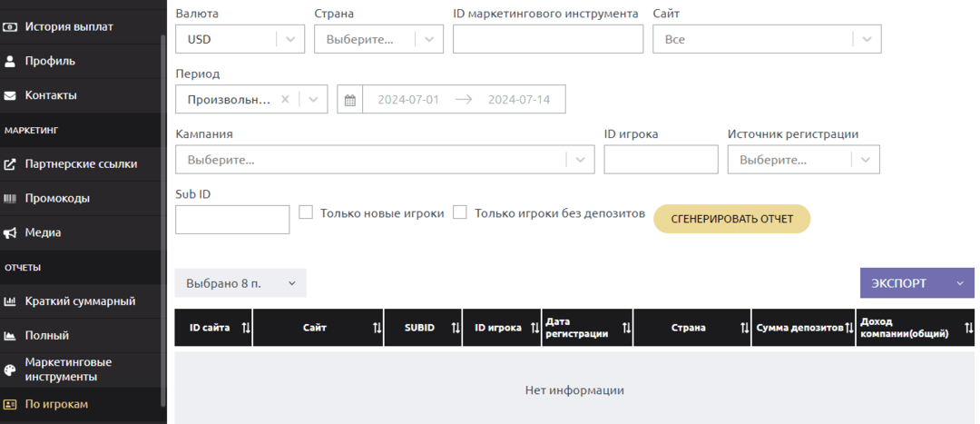
Task: Open the Страна dropdown
Action: point(378,39)
